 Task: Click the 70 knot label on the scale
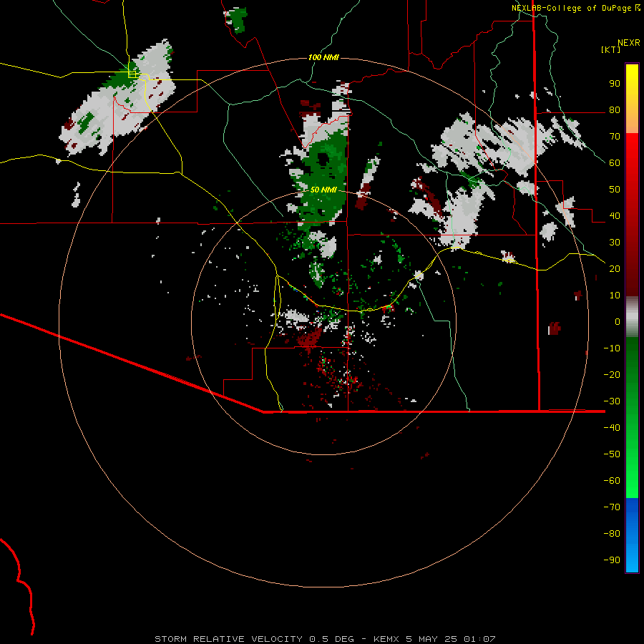615,137
